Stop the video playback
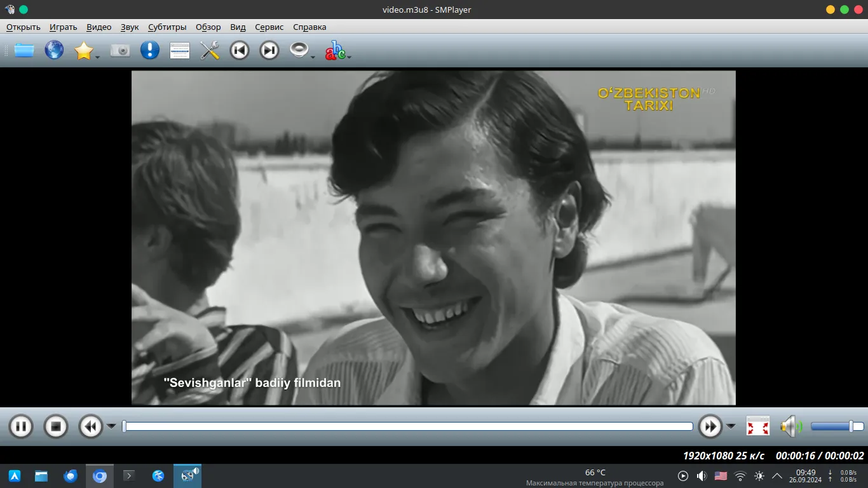The image size is (868, 488). pyautogui.click(x=56, y=426)
